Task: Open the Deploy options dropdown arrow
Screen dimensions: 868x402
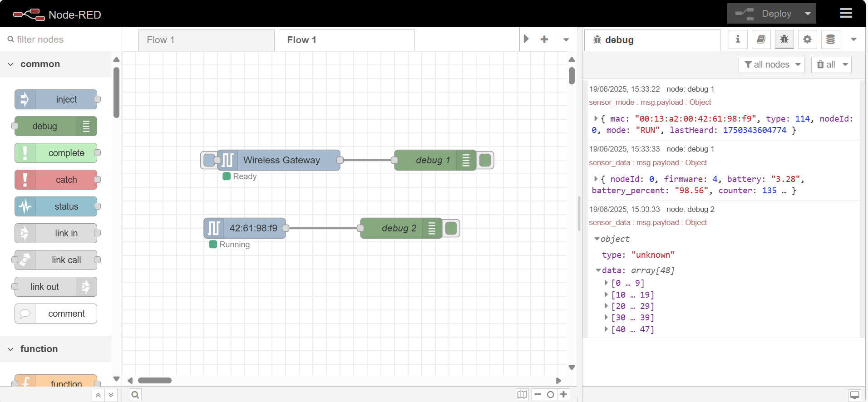Action: [x=808, y=14]
